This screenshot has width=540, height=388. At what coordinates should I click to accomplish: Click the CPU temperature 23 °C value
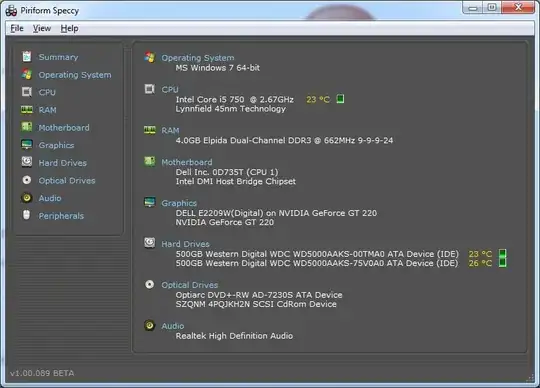coord(318,99)
